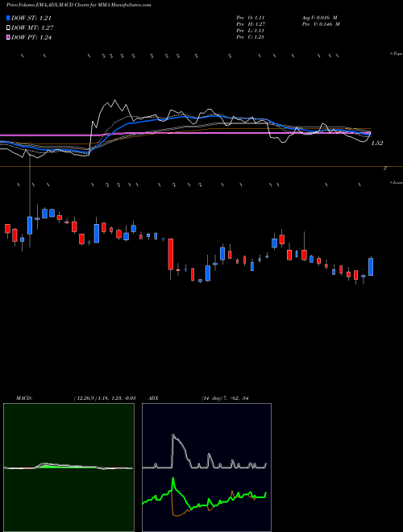This screenshot has height=532, width=403.
Task: Click the 'MACD:' panel heading
Action: pyautogui.click(x=23, y=398)
